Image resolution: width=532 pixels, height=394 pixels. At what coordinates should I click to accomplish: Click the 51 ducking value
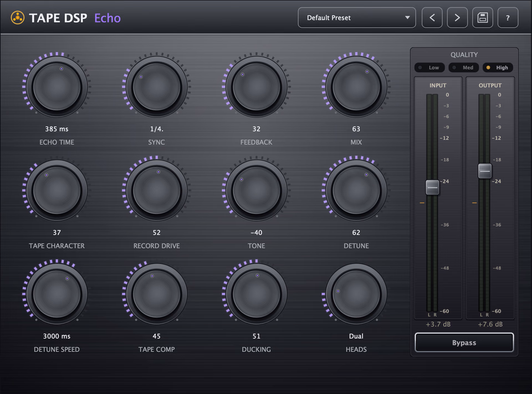tap(256, 336)
